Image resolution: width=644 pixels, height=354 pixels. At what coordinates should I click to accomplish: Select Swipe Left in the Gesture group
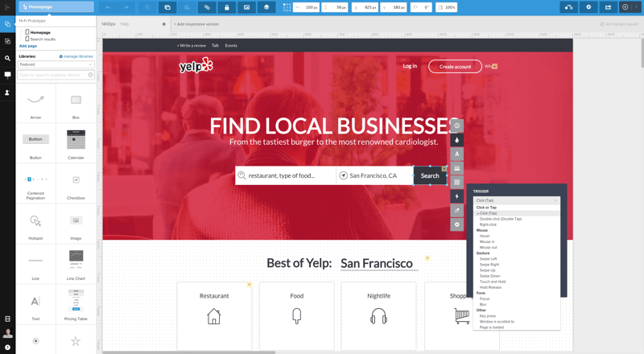[489, 259]
